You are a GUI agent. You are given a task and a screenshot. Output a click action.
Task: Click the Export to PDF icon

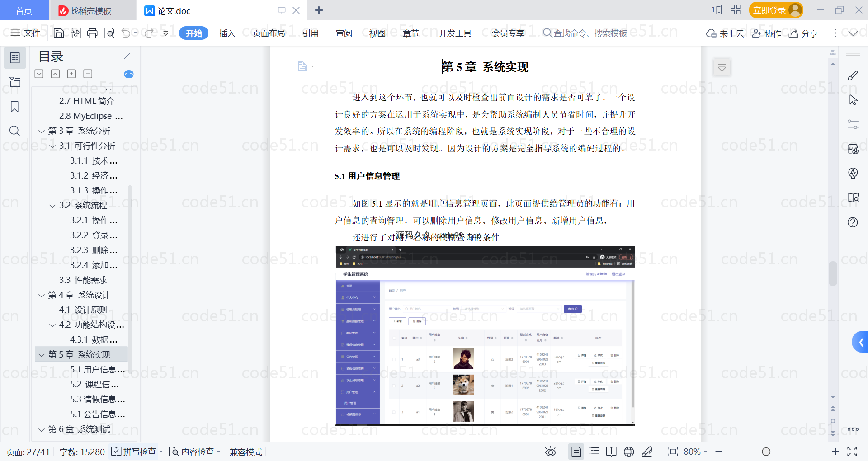pyautogui.click(x=76, y=33)
